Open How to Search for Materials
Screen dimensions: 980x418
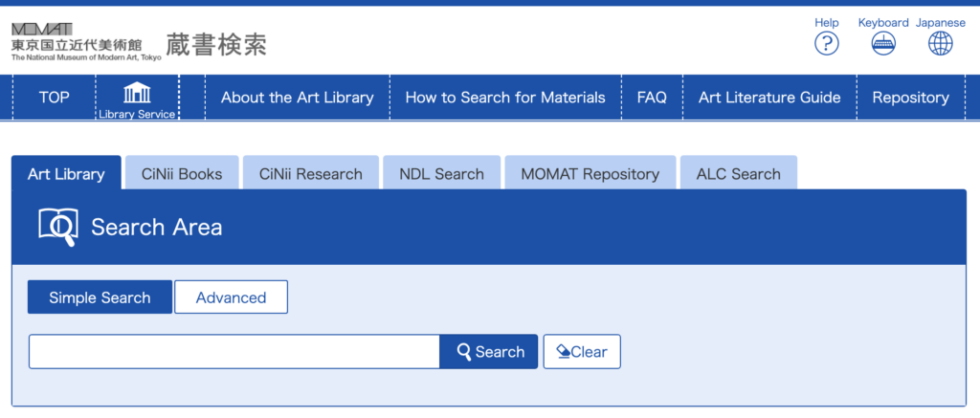coord(505,98)
